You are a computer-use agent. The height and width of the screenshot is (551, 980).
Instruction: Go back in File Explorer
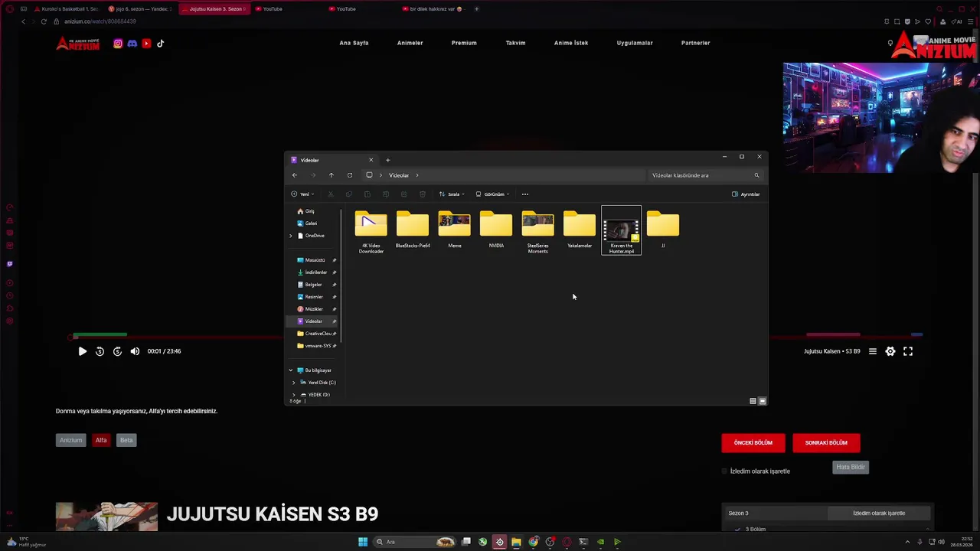pos(295,175)
